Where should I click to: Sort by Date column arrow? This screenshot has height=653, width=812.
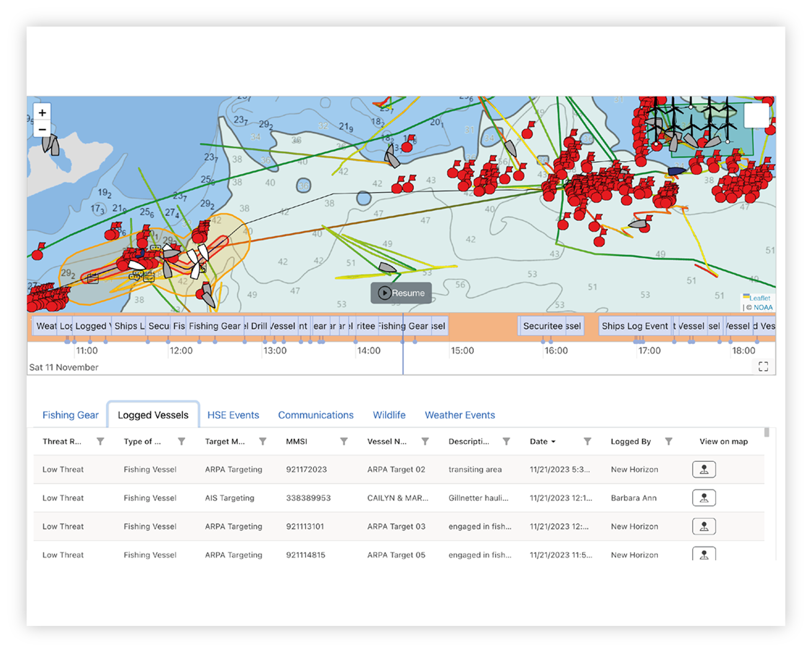pos(554,442)
